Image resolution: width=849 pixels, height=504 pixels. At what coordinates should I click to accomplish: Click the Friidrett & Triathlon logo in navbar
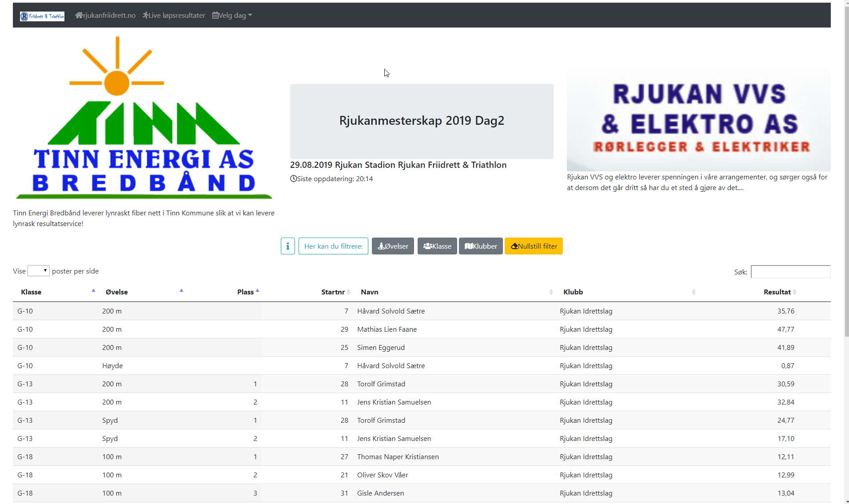point(42,16)
